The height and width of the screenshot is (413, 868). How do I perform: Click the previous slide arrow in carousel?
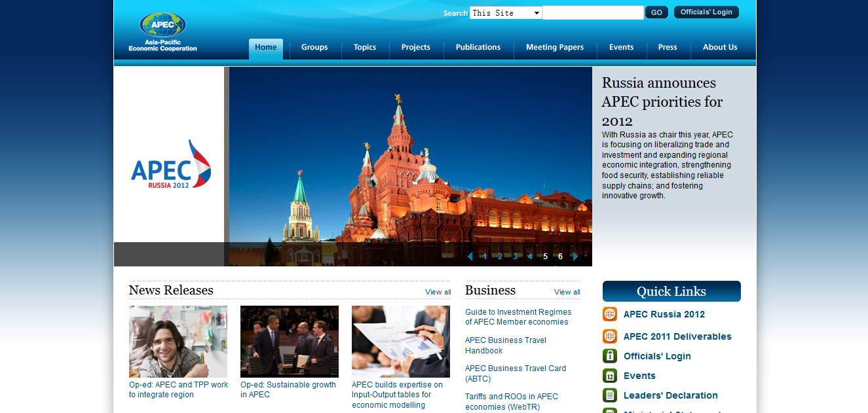click(x=470, y=257)
